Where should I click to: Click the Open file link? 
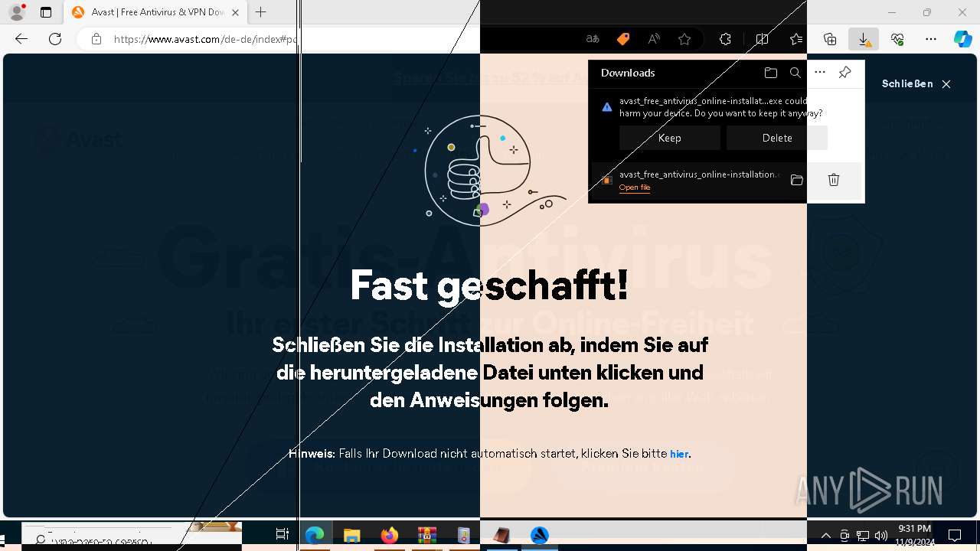click(635, 187)
